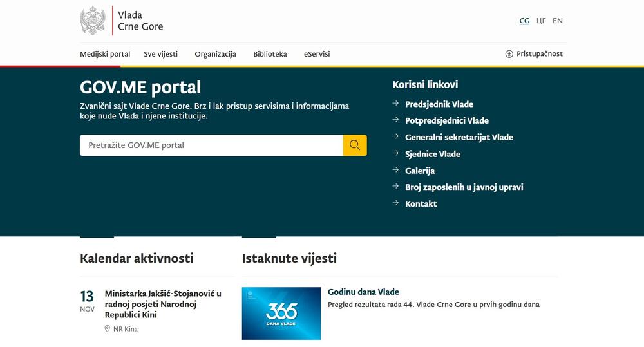Viewport: 644px width, 347px height.
Task: Switch language to EN
Action: pos(557,21)
